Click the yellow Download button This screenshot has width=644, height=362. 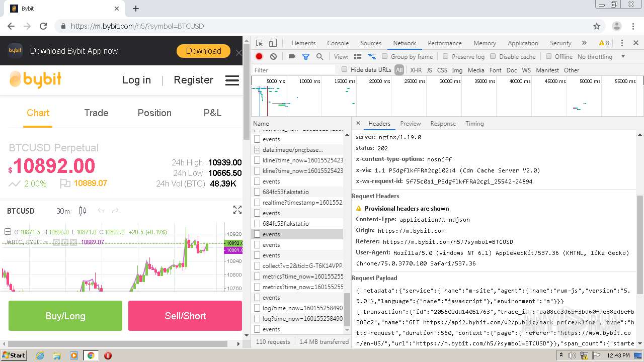[x=203, y=51]
